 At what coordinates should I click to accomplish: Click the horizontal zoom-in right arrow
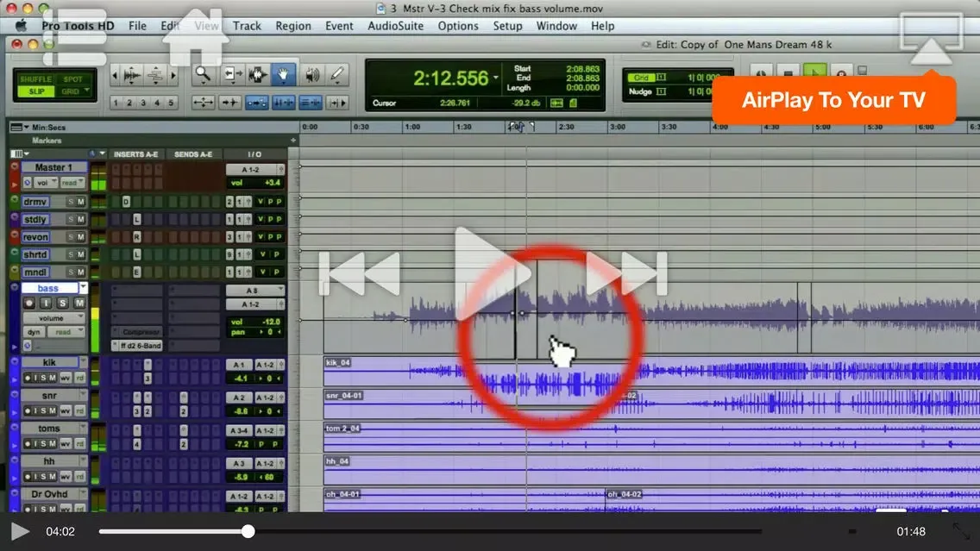[173, 76]
